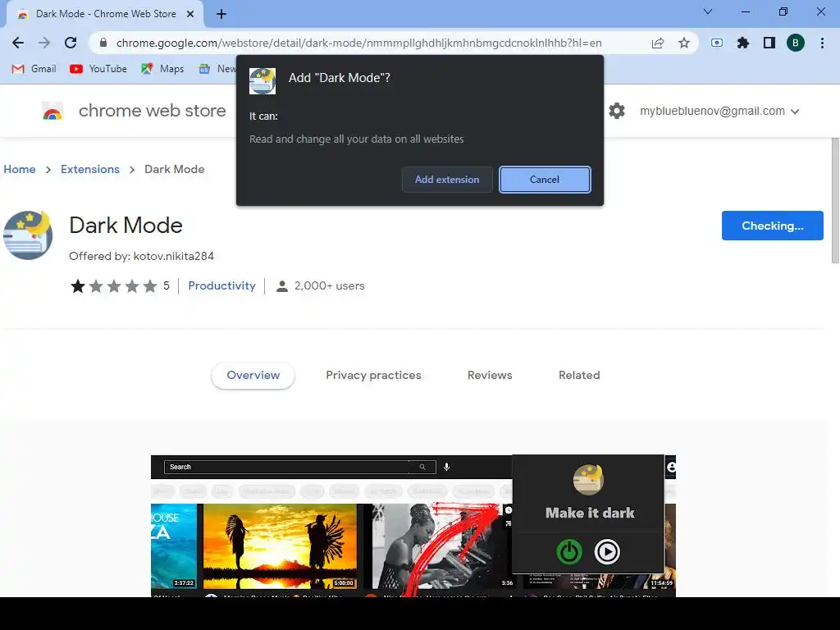Click the five-star rating
Image resolution: width=840 pixels, height=630 pixels.
(113, 286)
